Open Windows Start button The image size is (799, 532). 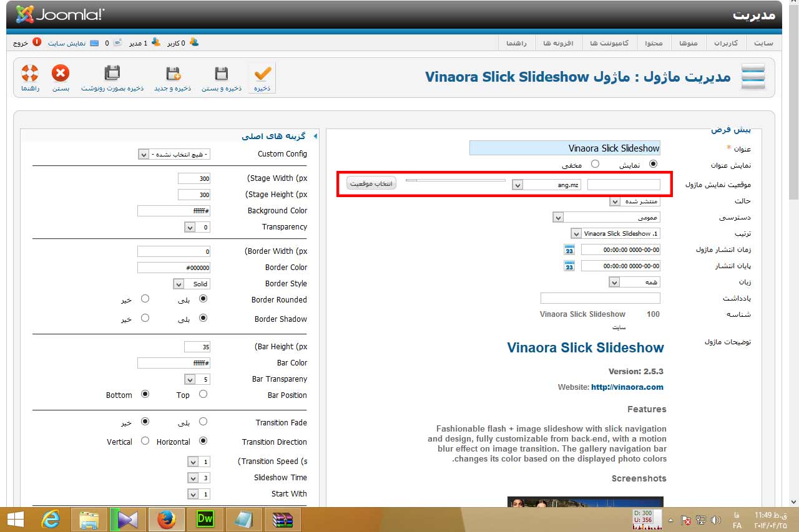coord(15,519)
